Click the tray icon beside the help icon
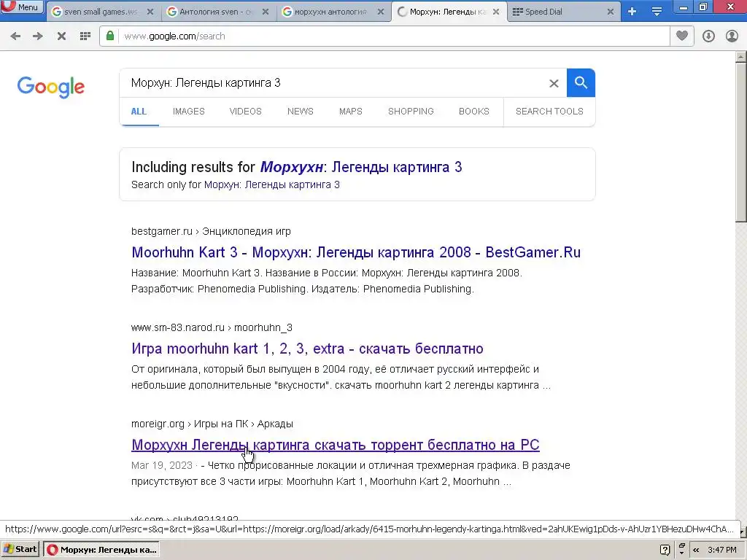747x560 pixels. tap(682, 549)
